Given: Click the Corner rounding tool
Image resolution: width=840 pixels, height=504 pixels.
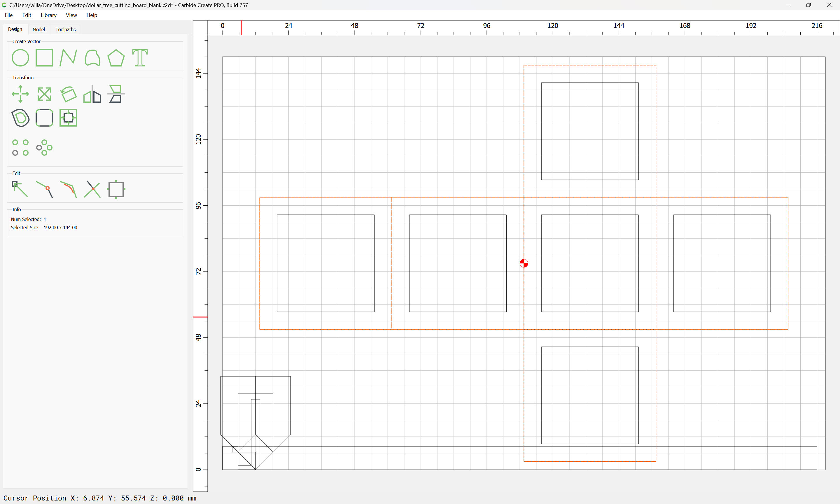Looking at the screenshot, I should [x=44, y=118].
